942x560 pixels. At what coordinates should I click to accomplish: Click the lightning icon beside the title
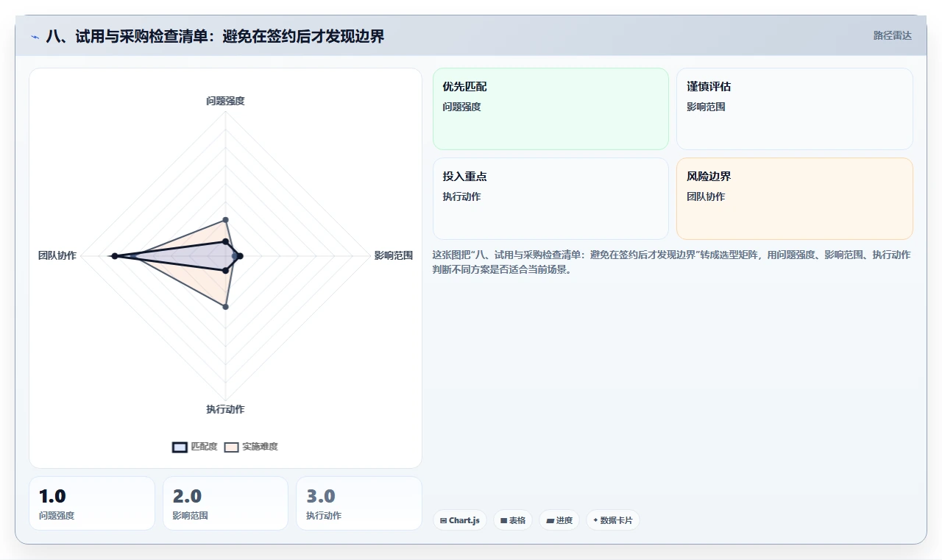click(x=35, y=37)
